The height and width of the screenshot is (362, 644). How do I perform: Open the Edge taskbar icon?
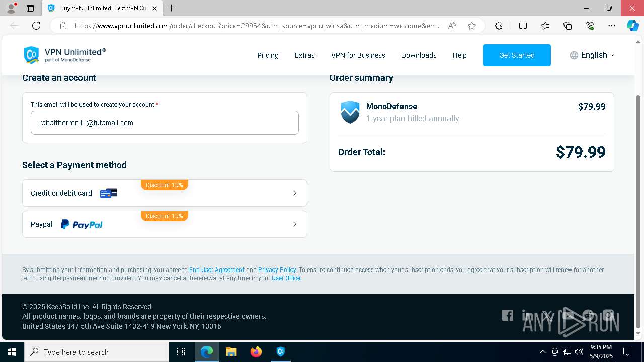coord(207,352)
